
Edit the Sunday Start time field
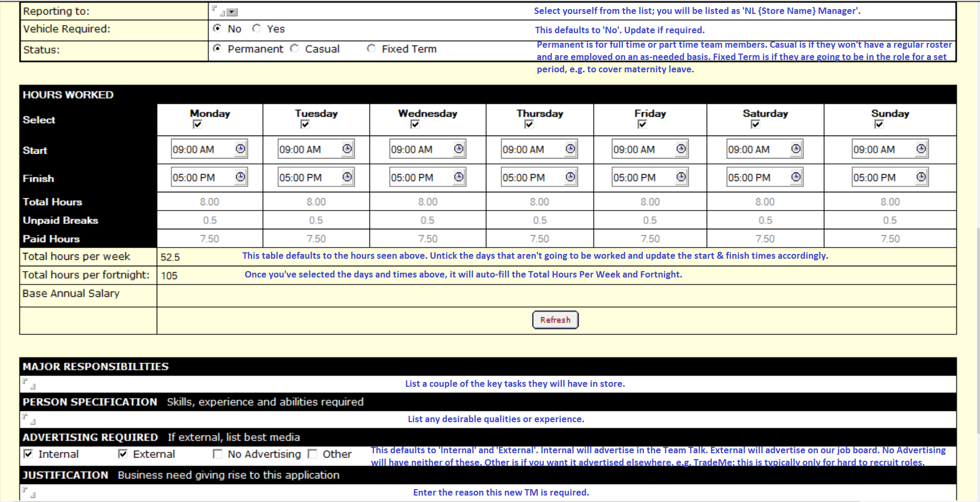point(884,149)
